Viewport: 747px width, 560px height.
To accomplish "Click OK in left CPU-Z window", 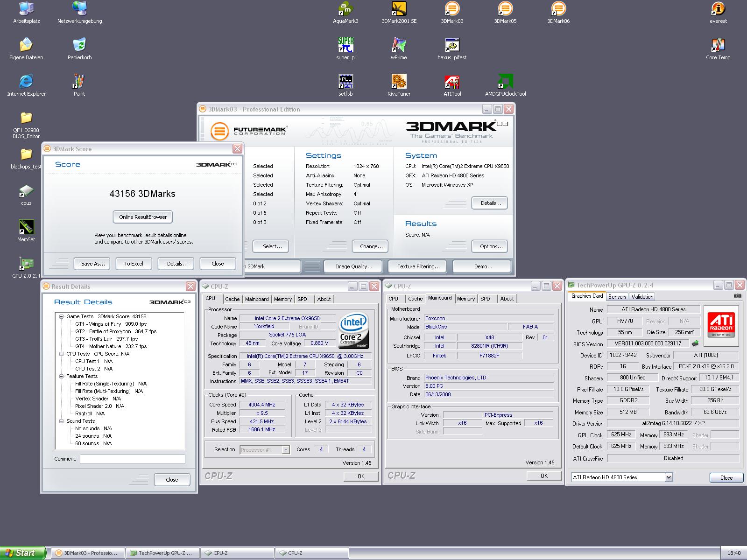I will coord(361,476).
